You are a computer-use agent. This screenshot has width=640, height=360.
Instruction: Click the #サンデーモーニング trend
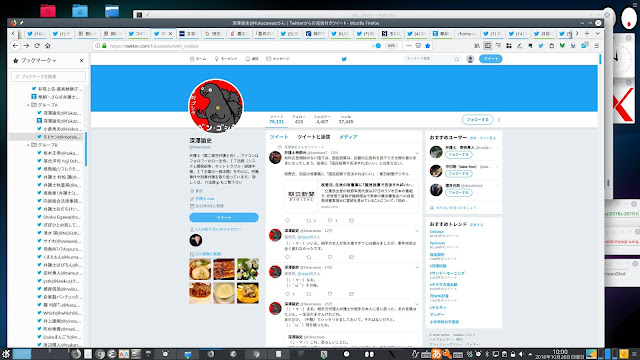click(447, 273)
